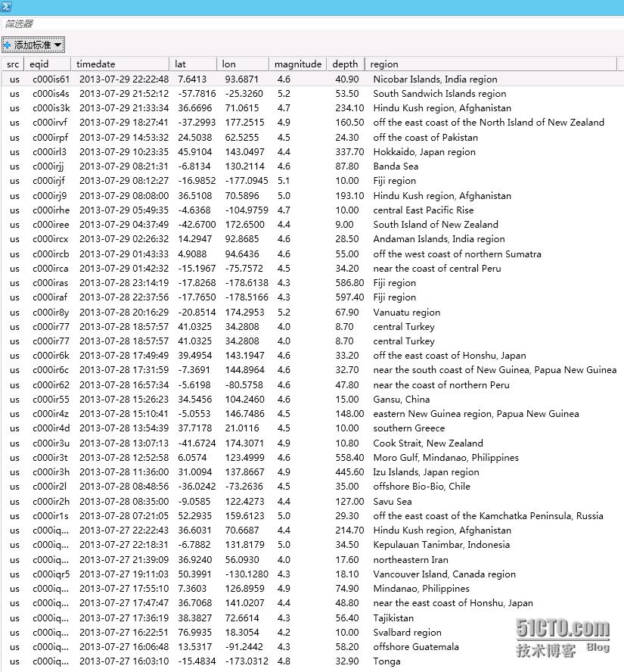The image size is (624, 672).
Task: Select off the east coast of Honshu, Japan
Action: [449, 356]
